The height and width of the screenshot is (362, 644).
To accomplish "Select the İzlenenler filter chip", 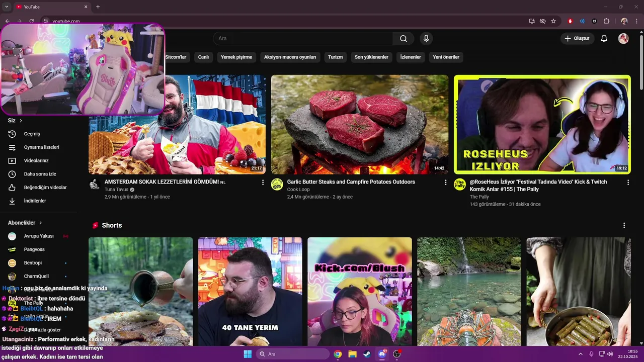I will pyautogui.click(x=411, y=57).
